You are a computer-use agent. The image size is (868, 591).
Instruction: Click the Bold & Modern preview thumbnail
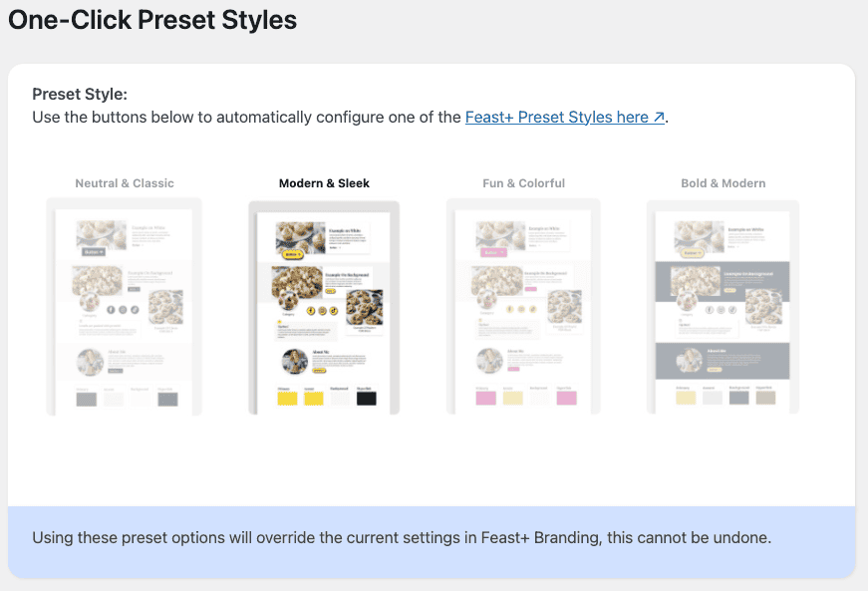point(723,307)
